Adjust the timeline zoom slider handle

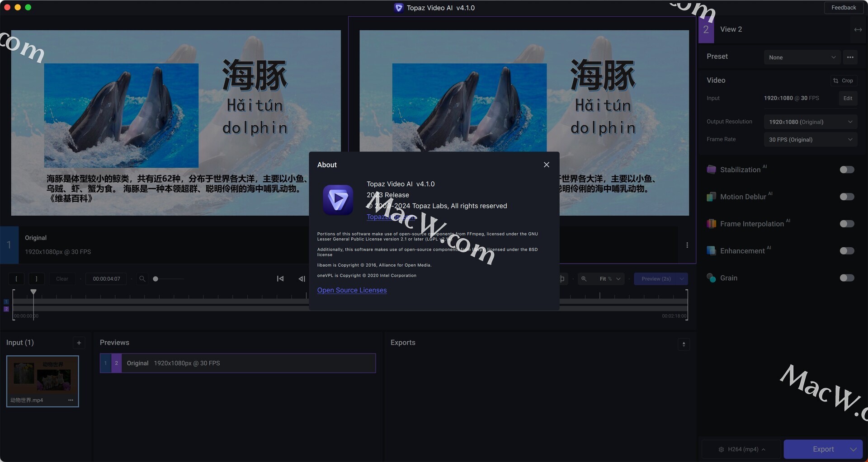click(x=156, y=279)
